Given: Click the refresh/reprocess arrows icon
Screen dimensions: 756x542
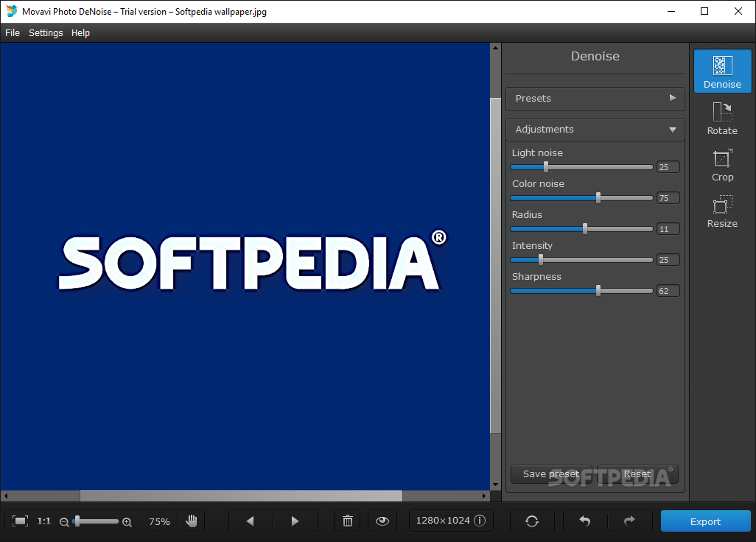Looking at the screenshot, I should [x=532, y=521].
